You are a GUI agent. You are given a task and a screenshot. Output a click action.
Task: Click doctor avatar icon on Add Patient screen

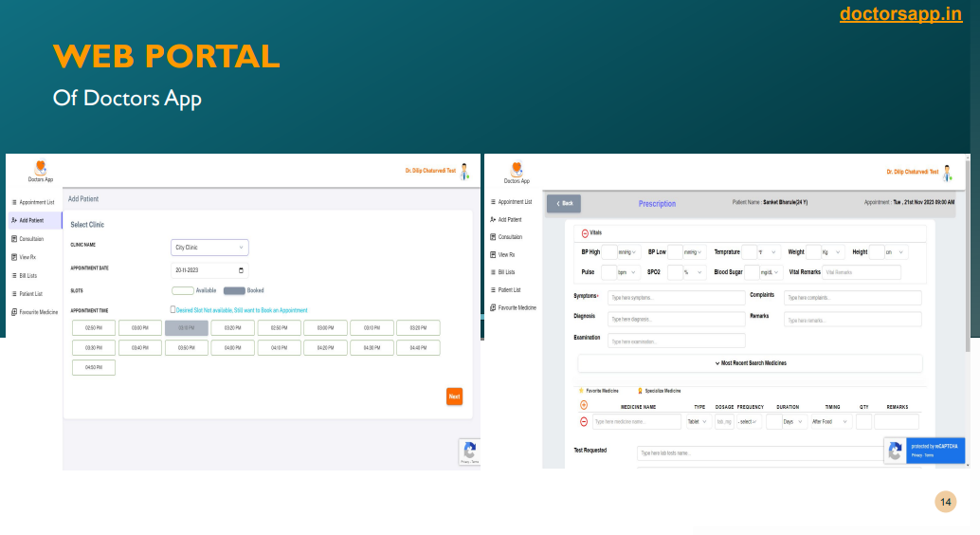[464, 172]
